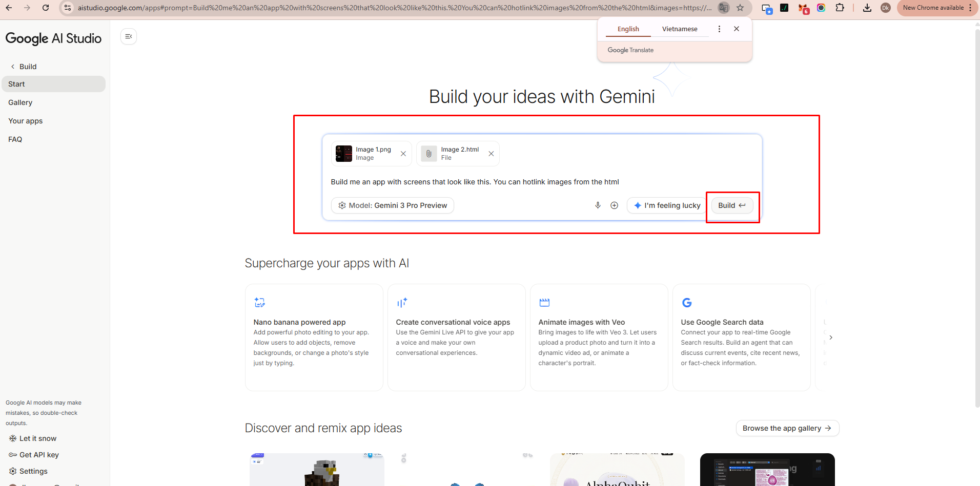Collapse the sidebar with the toggle icon
This screenshot has width=980, height=486.
point(129,36)
